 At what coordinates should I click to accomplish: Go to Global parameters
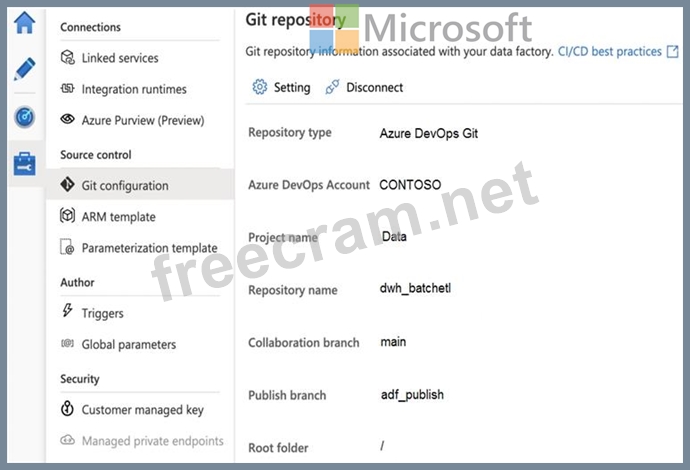[x=128, y=344]
